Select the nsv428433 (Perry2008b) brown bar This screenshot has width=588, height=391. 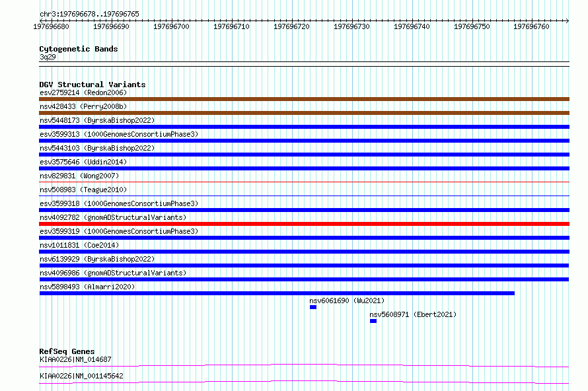tap(304, 113)
